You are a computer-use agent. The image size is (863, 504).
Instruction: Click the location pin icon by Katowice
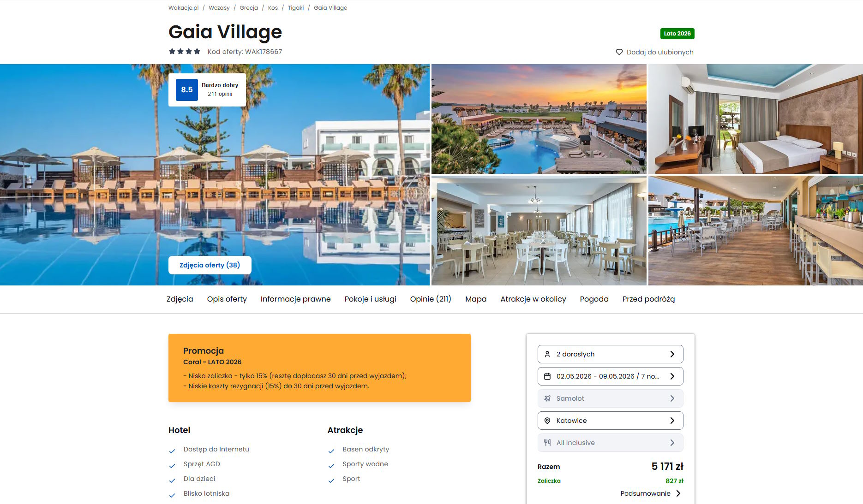click(x=547, y=421)
